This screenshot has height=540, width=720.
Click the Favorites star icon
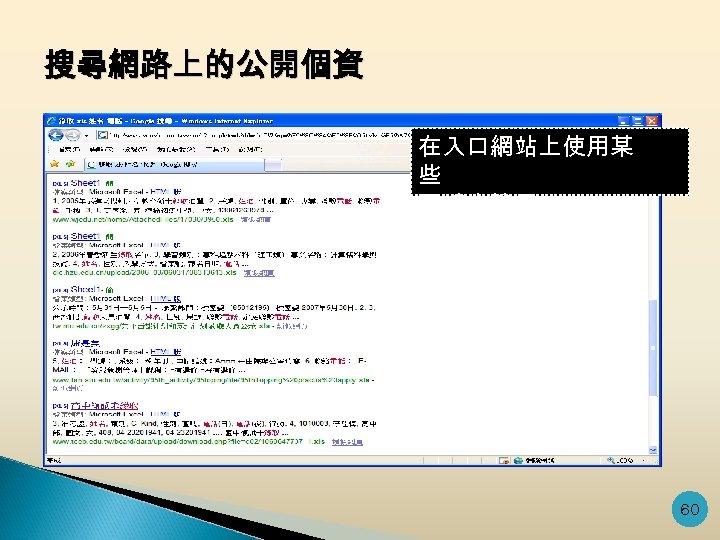(x=55, y=164)
